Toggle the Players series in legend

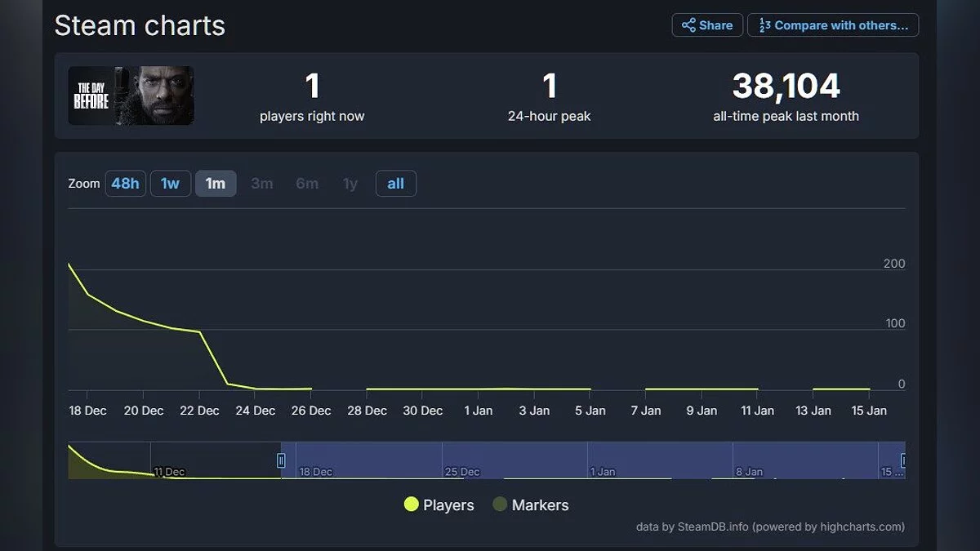[439, 505]
